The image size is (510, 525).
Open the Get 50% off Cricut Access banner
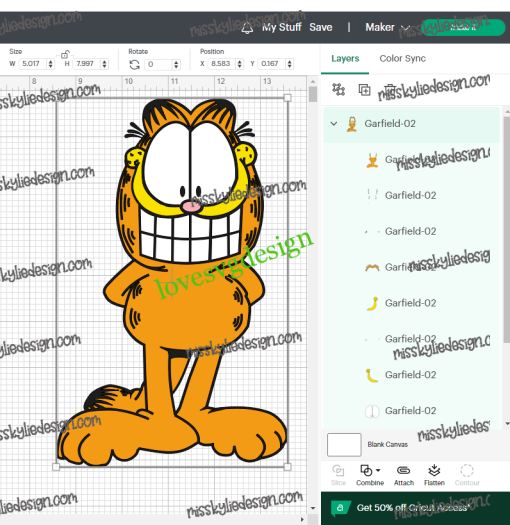415,508
